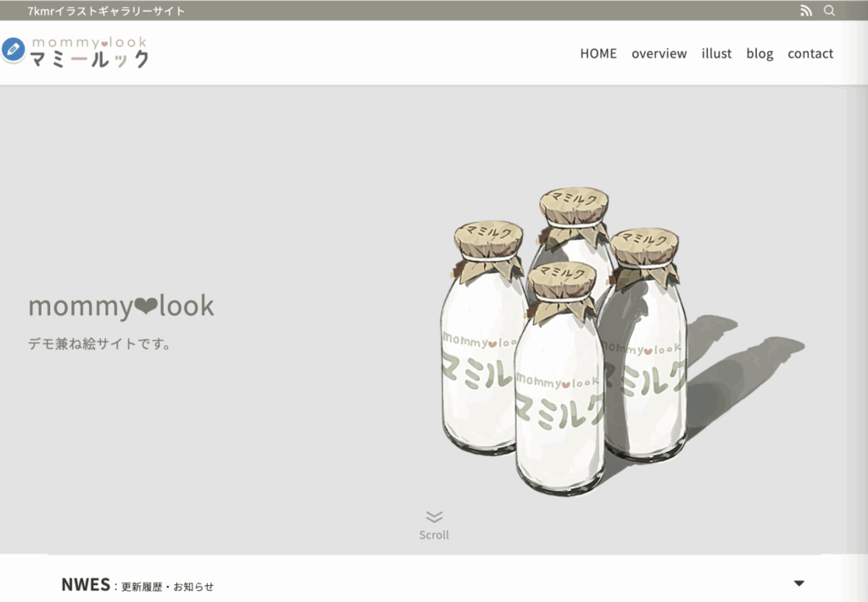
Task: Click the heart in hero title
Action: (x=146, y=306)
